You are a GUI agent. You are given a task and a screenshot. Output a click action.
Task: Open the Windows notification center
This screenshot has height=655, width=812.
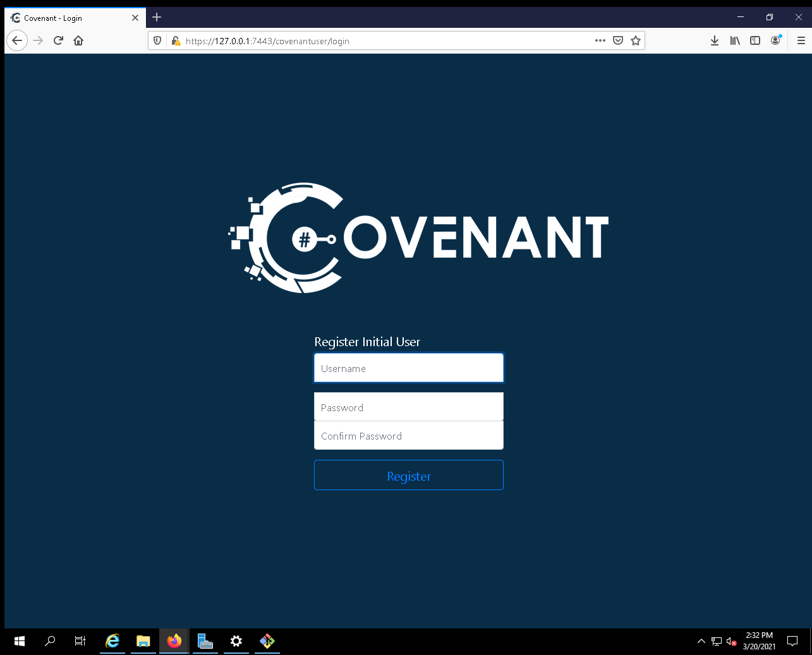click(x=792, y=641)
